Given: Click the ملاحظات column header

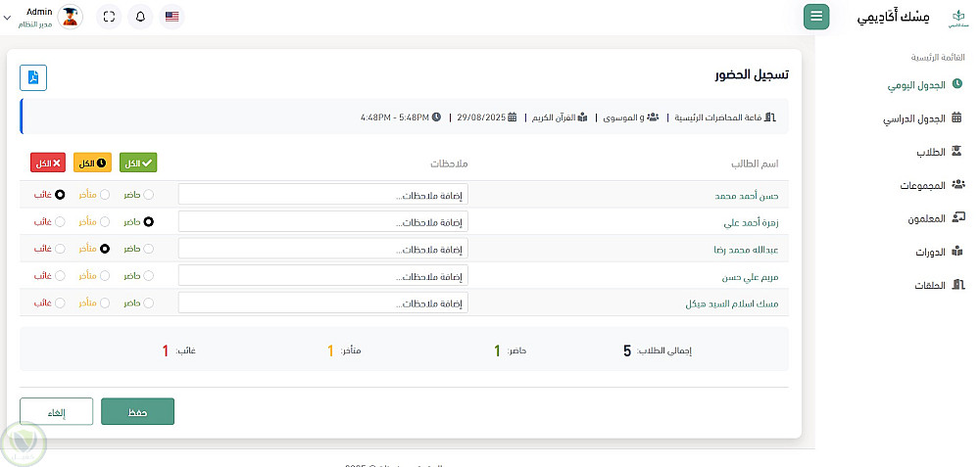Looking at the screenshot, I should [x=449, y=164].
